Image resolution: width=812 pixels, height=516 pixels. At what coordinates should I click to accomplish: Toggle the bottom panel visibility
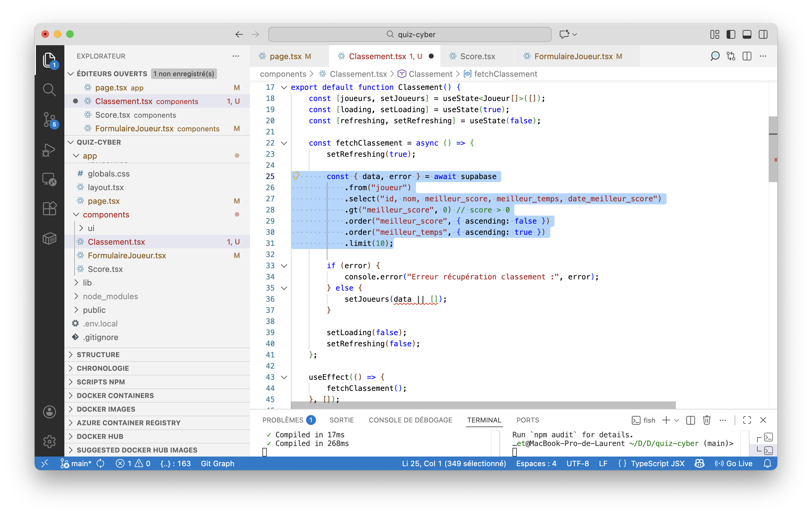tap(747, 34)
